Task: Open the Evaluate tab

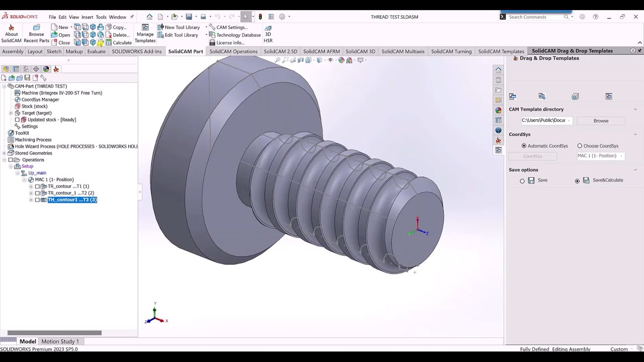Action: click(96, 51)
